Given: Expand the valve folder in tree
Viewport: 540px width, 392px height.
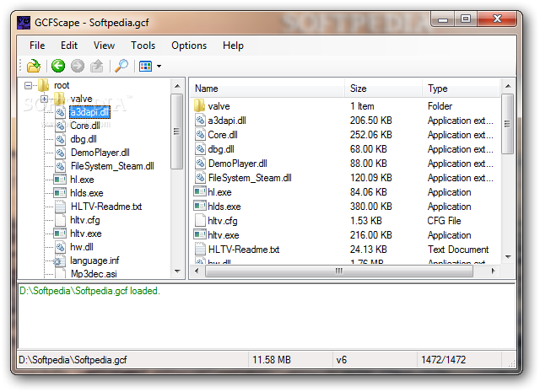Looking at the screenshot, I should (44, 99).
